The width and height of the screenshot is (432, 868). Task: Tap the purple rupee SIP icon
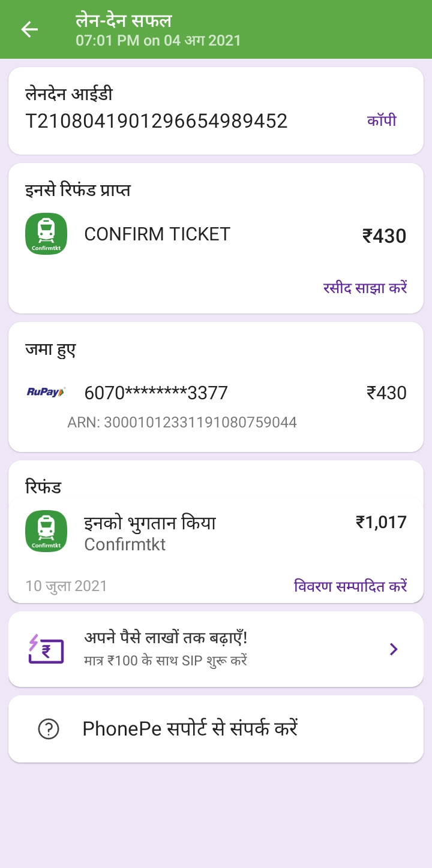46,649
